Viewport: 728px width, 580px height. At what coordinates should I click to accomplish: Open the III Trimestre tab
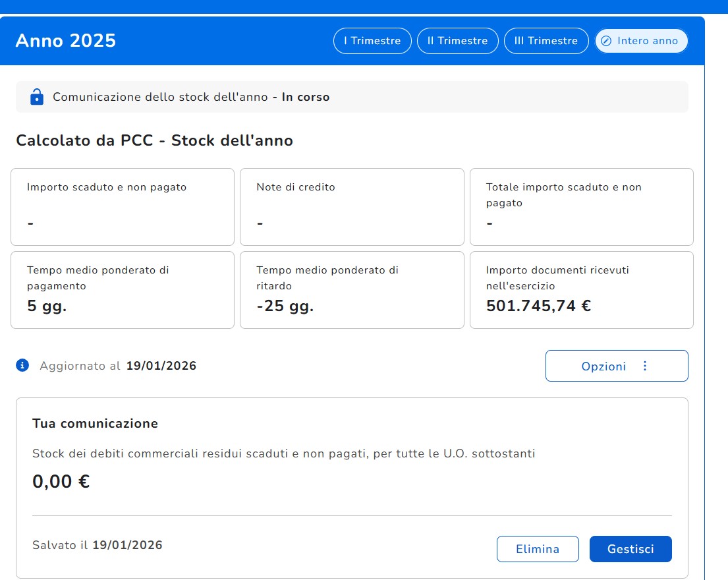click(x=546, y=41)
